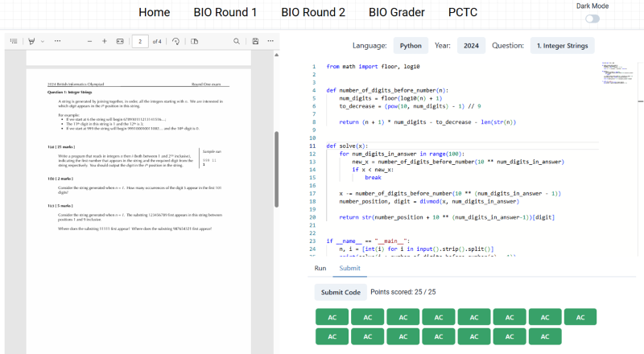Open the PDF page view layout icon
644x354 pixels.
pos(195,41)
